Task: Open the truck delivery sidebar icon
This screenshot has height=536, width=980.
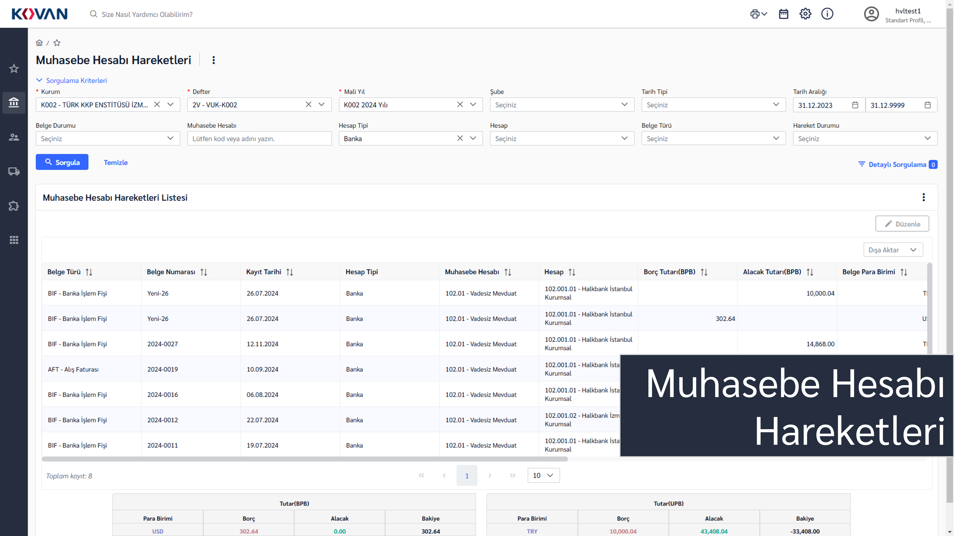Action: point(14,171)
